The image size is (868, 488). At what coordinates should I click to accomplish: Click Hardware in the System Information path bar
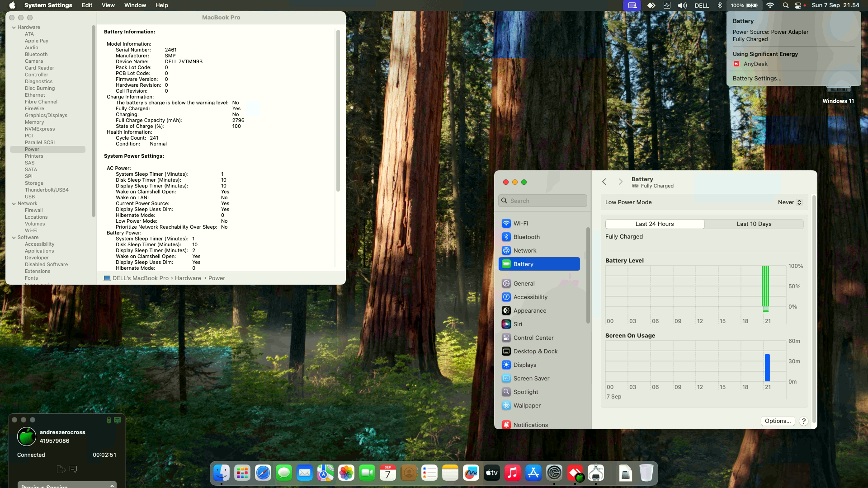(188, 278)
